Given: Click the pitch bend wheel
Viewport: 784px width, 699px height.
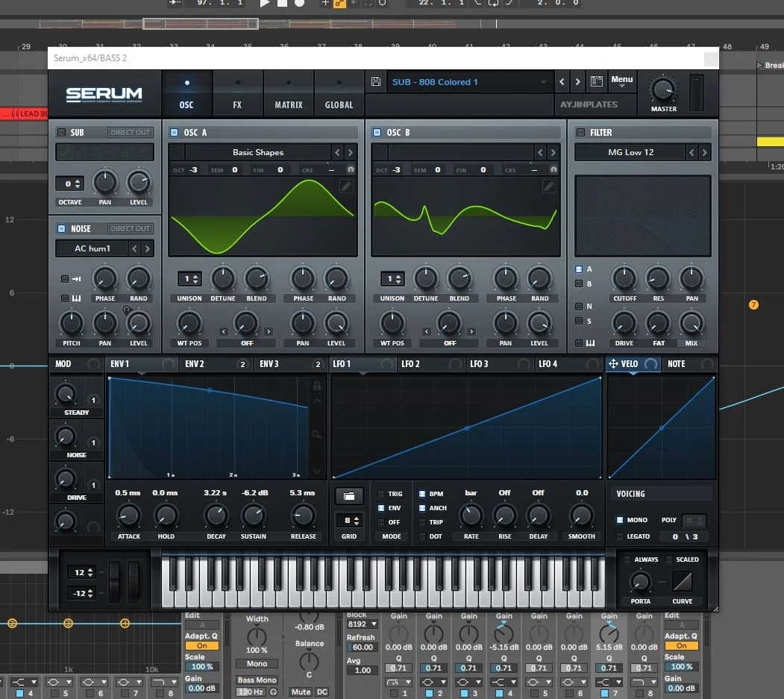Looking at the screenshot, I should (x=114, y=580).
